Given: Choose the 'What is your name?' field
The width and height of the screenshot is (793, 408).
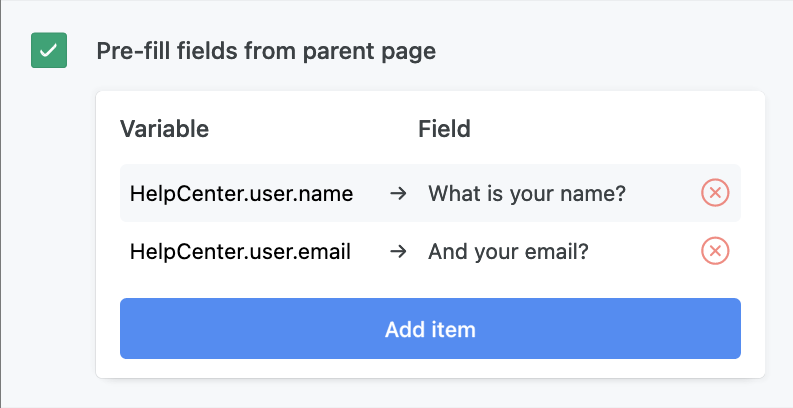Looking at the screenshot, I should (527, 194).
